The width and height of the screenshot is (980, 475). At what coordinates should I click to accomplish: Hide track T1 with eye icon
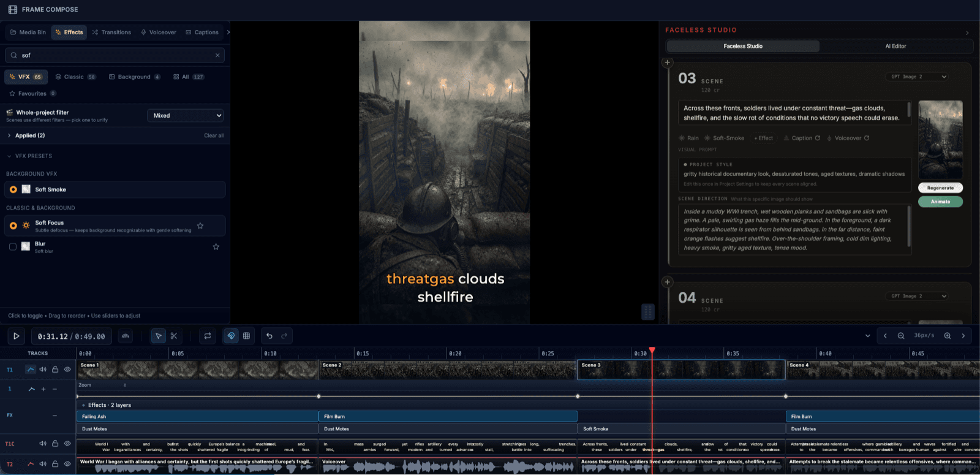67,370
